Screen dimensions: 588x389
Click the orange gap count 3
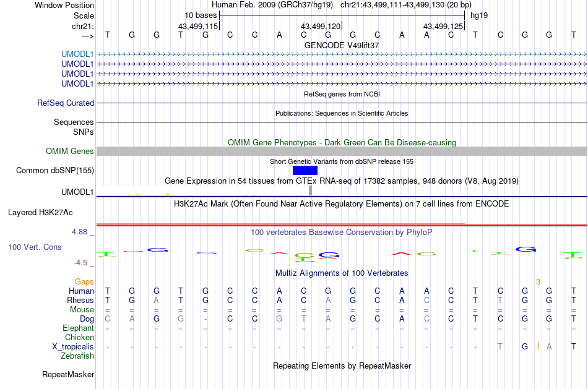click(x=538, y=282)
